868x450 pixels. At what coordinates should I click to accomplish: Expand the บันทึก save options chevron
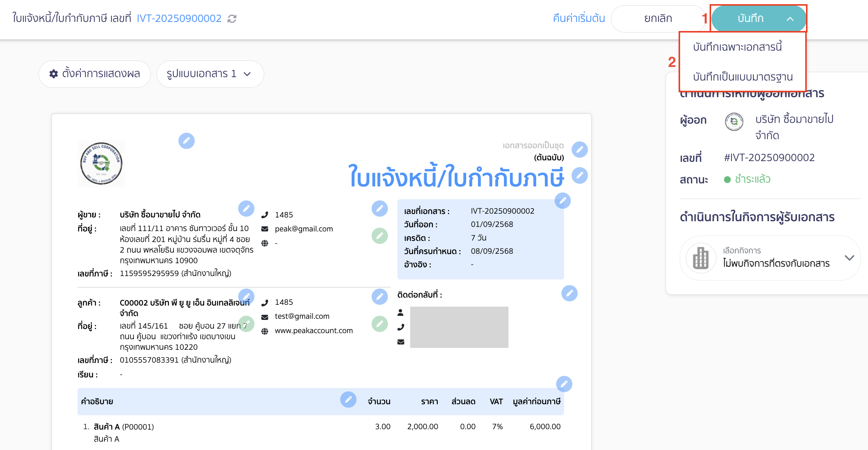[790, 18]
